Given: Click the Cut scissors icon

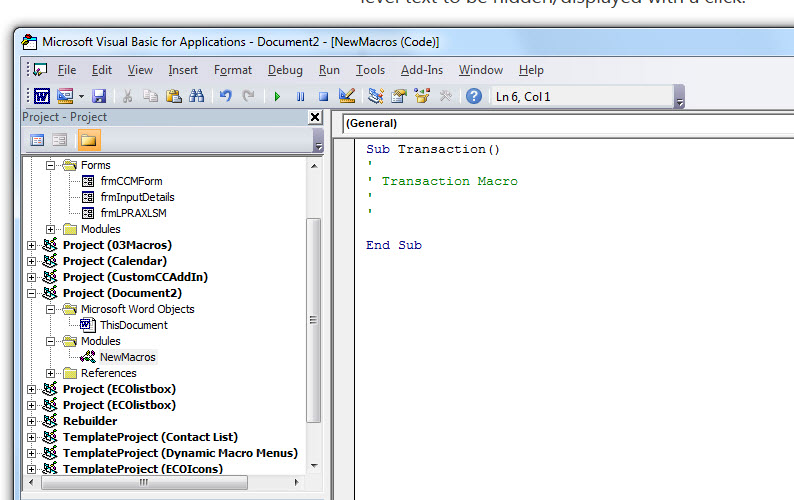Looking at the screenshot, I should click(x=127, y=96).
